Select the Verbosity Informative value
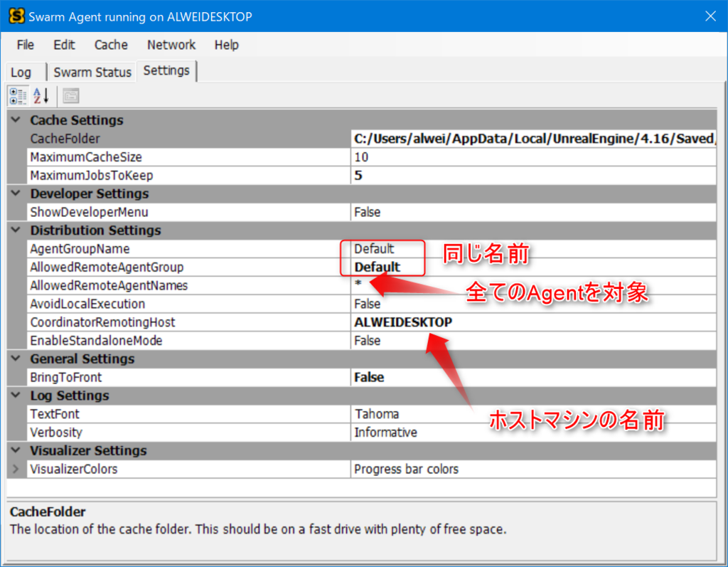728x567 pixels. point(533,433)
